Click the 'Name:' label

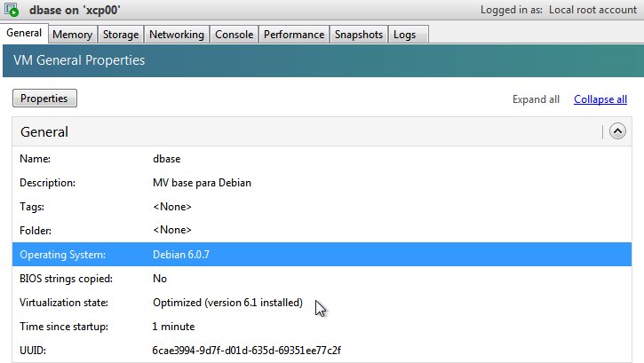point(35,159)
